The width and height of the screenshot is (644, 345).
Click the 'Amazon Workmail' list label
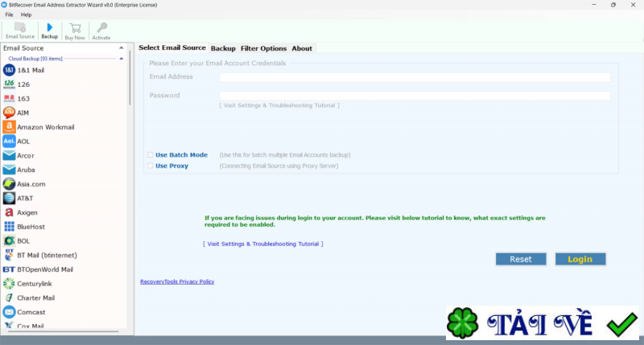[46, 127]
